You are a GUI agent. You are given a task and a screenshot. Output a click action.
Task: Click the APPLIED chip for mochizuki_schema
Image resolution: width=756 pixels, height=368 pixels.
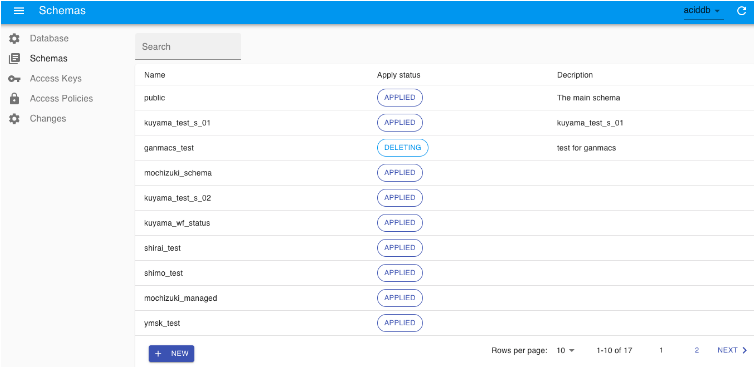point(400,173)
